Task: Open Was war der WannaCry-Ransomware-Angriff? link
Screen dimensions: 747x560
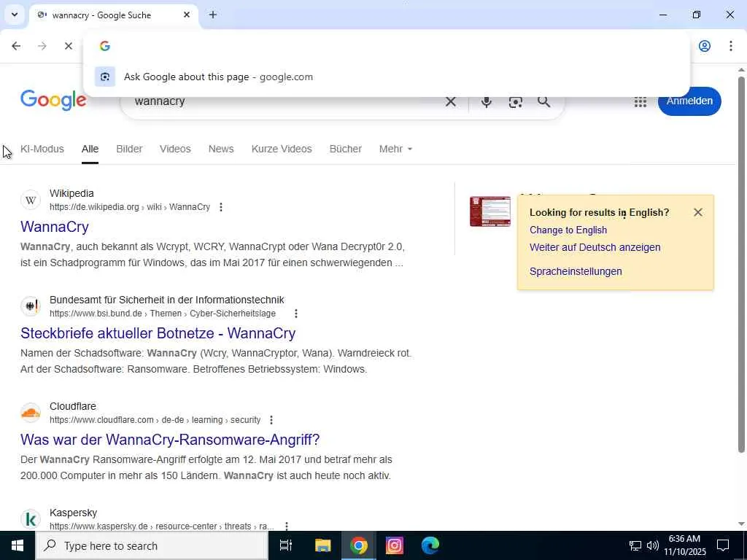Action: pyautogui.click(x=169, y=440)
